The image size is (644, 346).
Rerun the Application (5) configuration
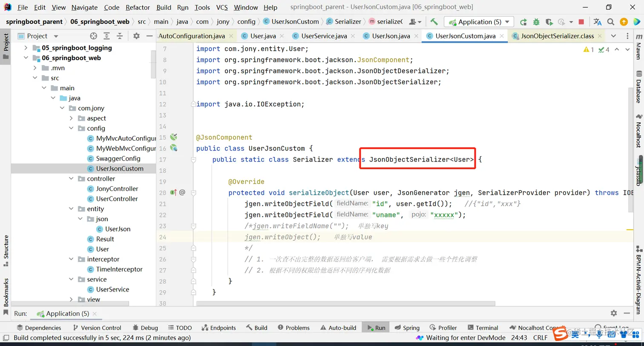pos(523,22)
